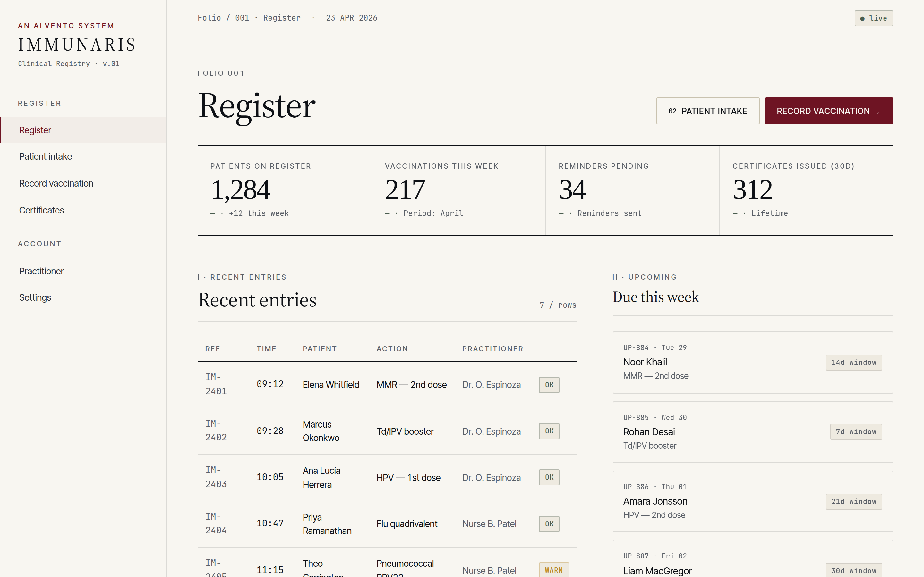
Task: Click the 14d window badge for Noor Khalil
Action: click(x=854, y=362)
